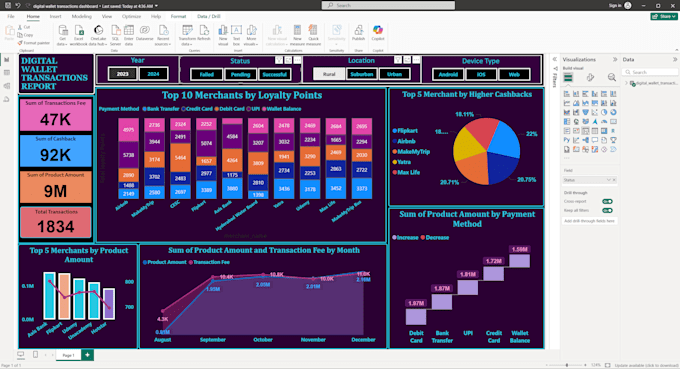Viewport: 680px width, 369px height.
Task: Select the Format painter tool
Action: point(34,43)
